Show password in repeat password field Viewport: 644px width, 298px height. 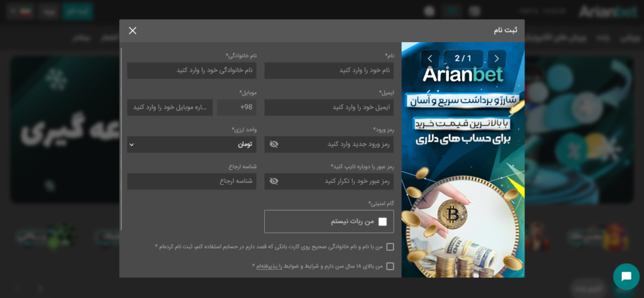274,181
